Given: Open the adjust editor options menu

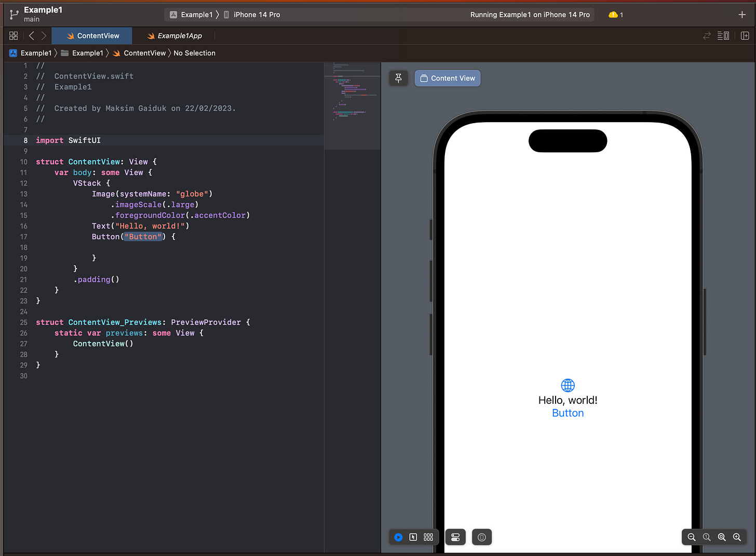Looking at the screenshot, I should (x=723, y=36).
